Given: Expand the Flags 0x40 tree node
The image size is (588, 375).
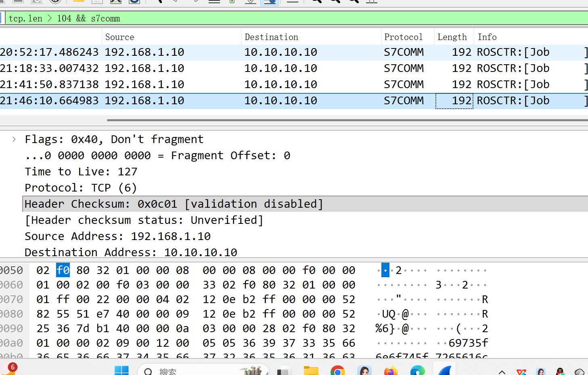Looking at the screenshot, I should click(x=14, y=139).
